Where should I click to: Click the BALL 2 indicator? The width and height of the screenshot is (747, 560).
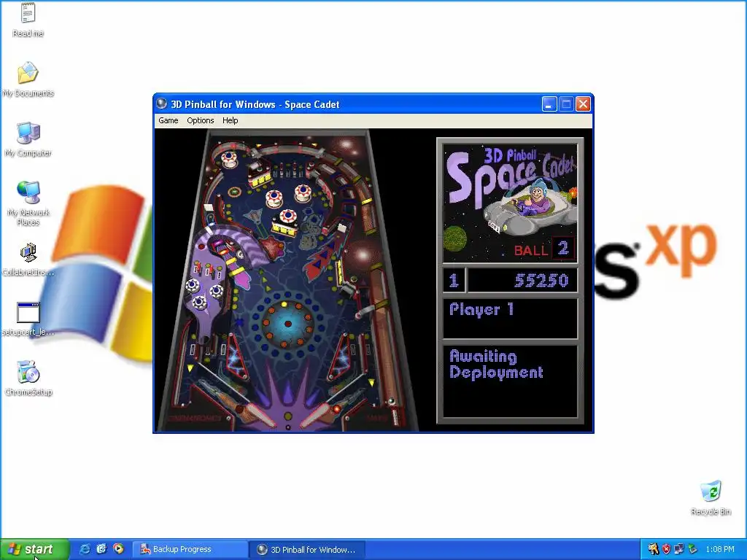543,249
